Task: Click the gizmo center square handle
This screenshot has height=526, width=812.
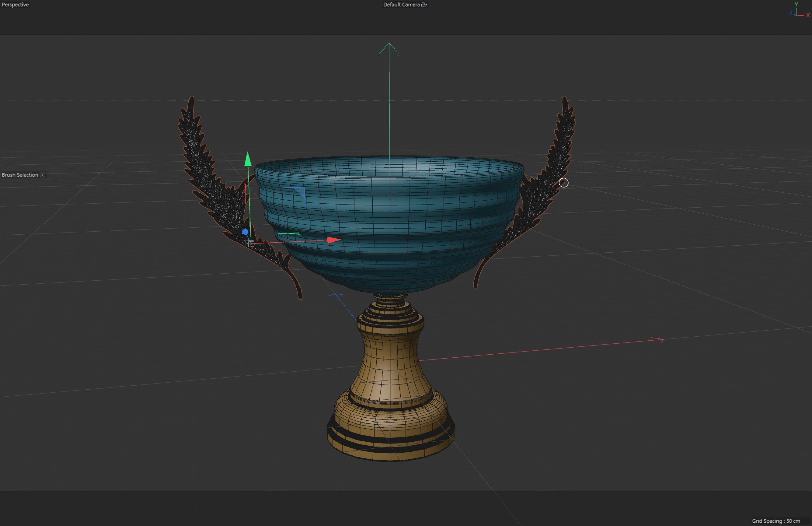Action: (x=251, y=244)
